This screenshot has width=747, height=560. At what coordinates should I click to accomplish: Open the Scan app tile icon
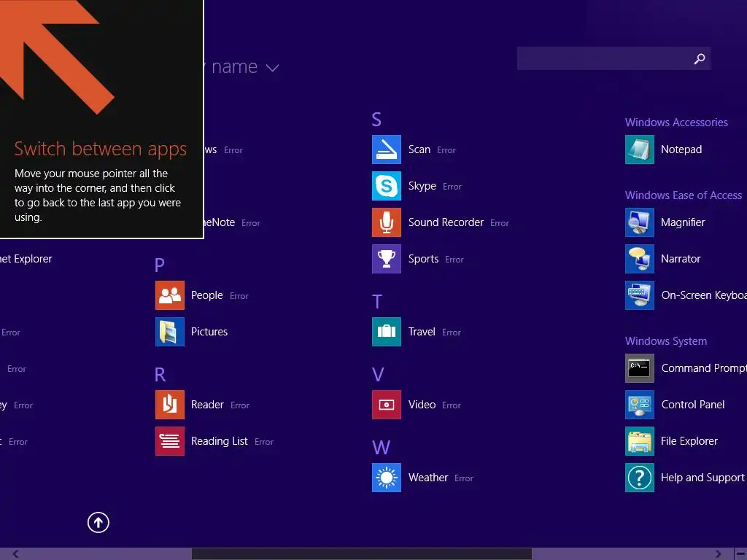(x=387, y=149)
